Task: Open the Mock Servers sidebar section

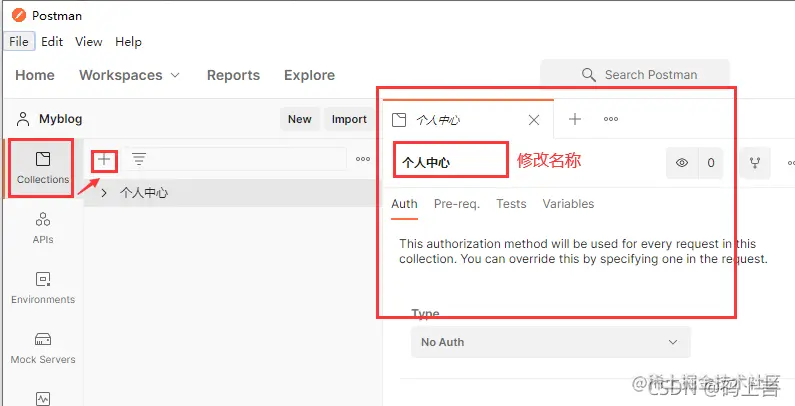Action: (43, 348)
